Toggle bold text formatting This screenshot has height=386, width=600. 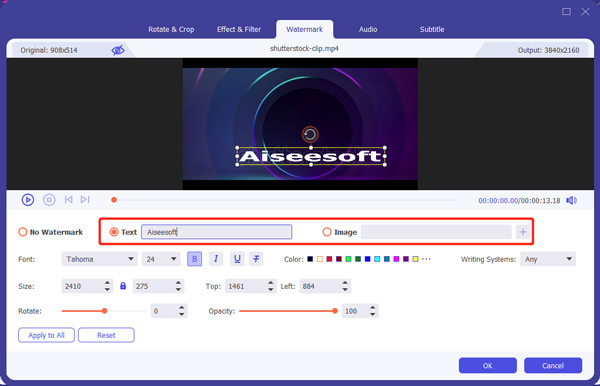pos(194,259)
